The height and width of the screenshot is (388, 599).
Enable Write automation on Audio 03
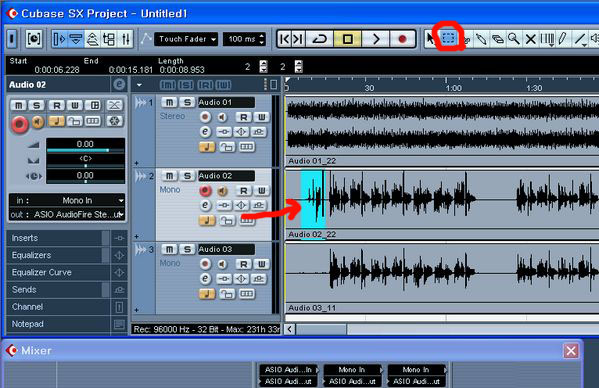click(x=261, y=264)
